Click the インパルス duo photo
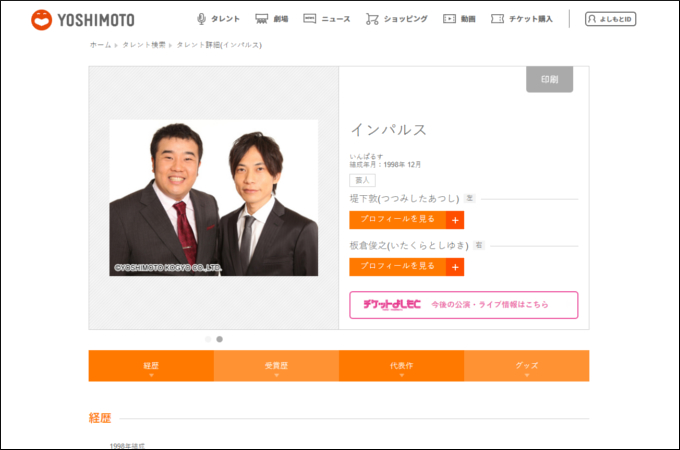 213,198
